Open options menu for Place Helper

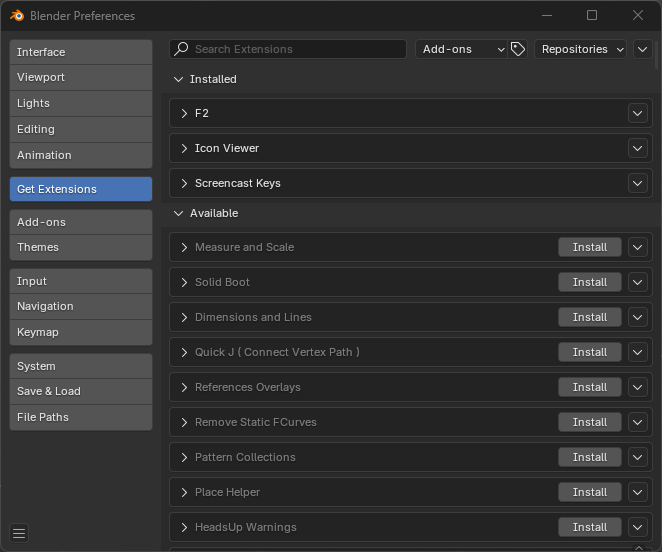[638, 492]
